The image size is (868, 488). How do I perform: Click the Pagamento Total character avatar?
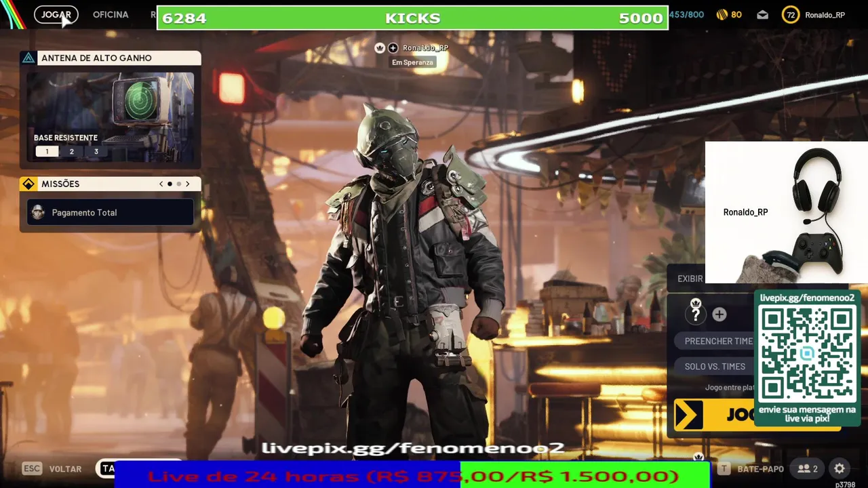[x=39, y=212]
